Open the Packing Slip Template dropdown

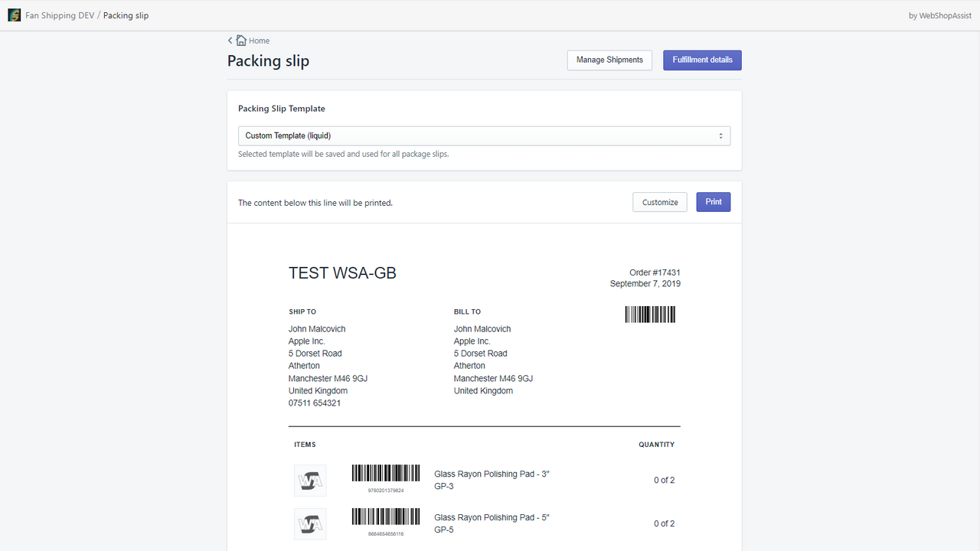click(x=483, y=135)
